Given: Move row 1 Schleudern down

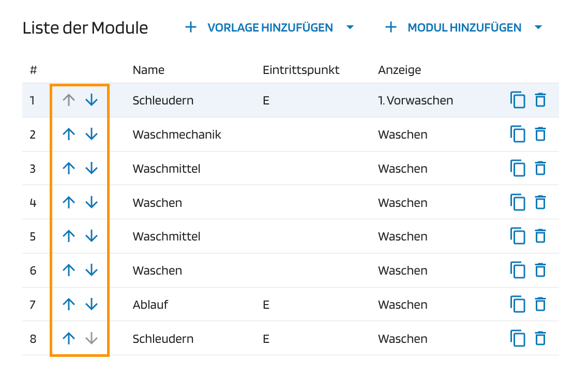Looking at the screenshot, I should click(x=92, y=100).
